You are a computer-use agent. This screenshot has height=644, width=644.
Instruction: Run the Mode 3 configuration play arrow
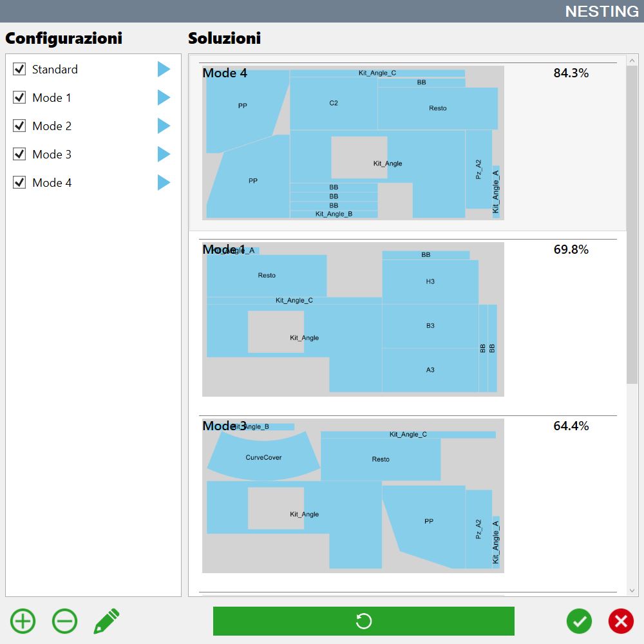click(x=164, y=154)
